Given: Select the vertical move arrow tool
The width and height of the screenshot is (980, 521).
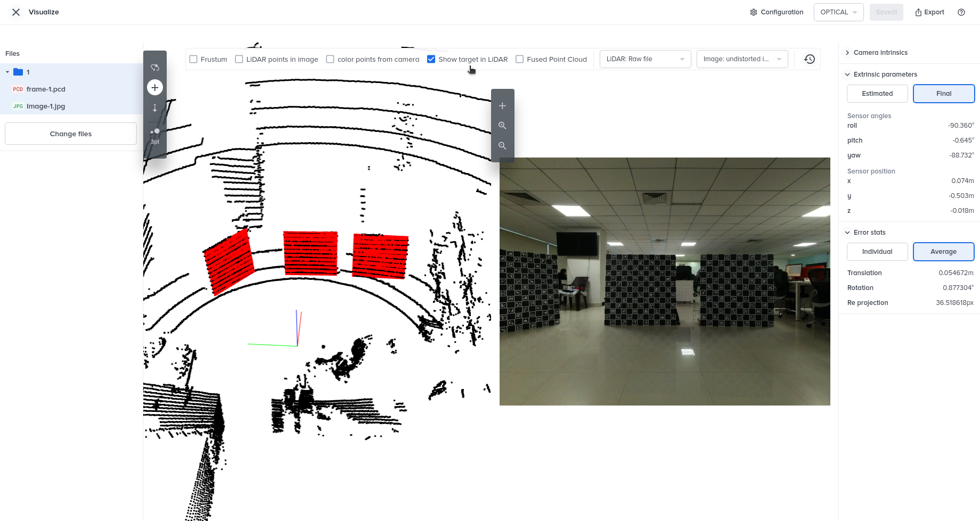Looking at the screenshot, I should (155, 108).
